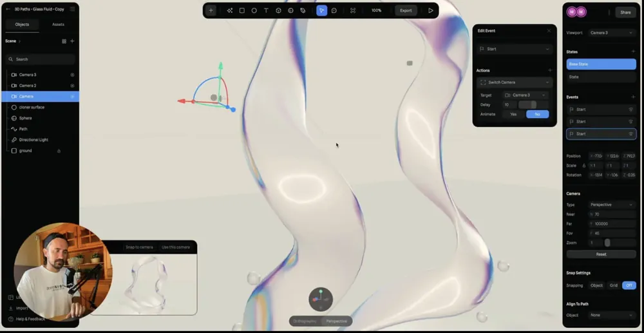Set Snapping to Grid

[x=614, y=285]
